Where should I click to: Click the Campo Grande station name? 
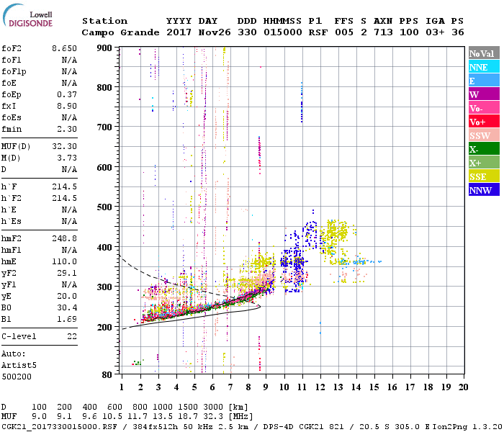(x=120, y=32)
